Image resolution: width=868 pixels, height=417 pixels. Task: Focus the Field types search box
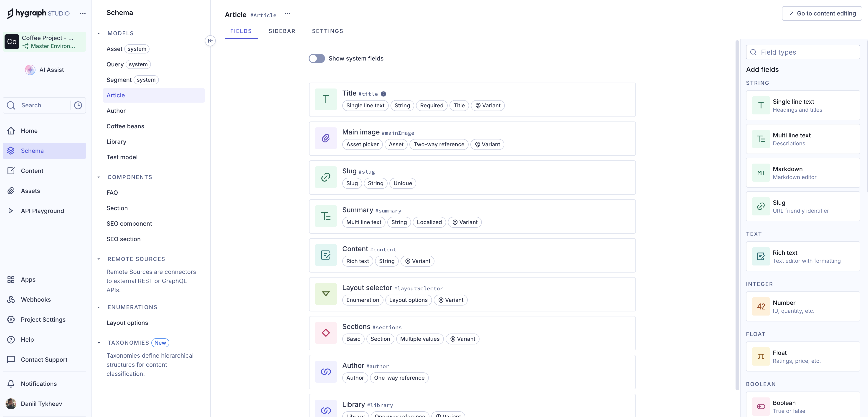point(803,52)
